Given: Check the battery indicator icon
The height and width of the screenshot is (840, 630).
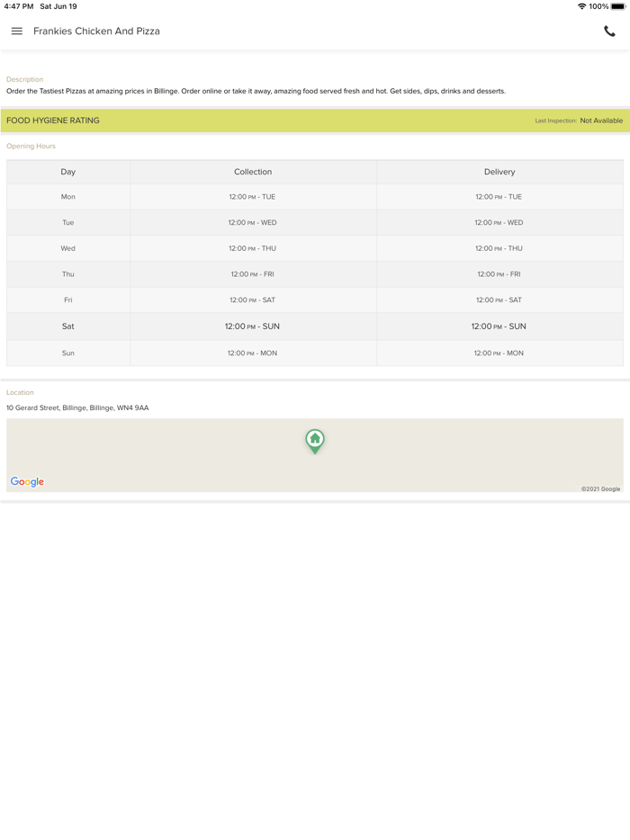Looking at the screenshot, I should [618, 6].
